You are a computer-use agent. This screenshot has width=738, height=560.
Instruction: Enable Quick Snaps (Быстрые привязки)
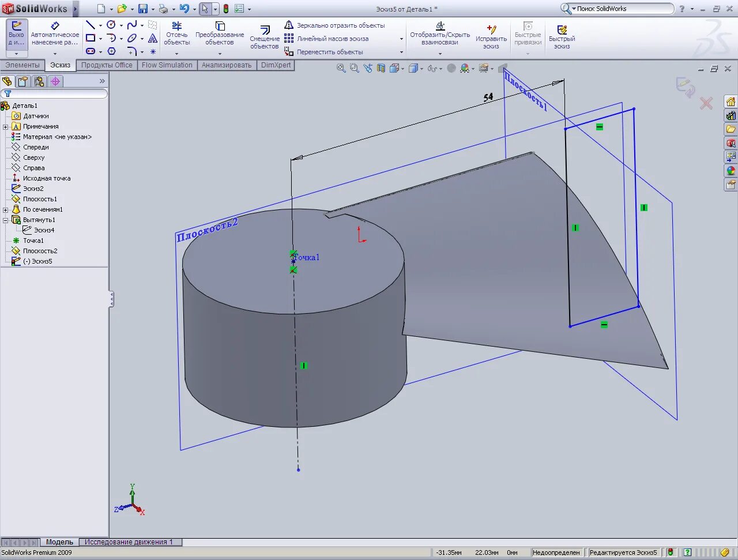click(528, 35)
